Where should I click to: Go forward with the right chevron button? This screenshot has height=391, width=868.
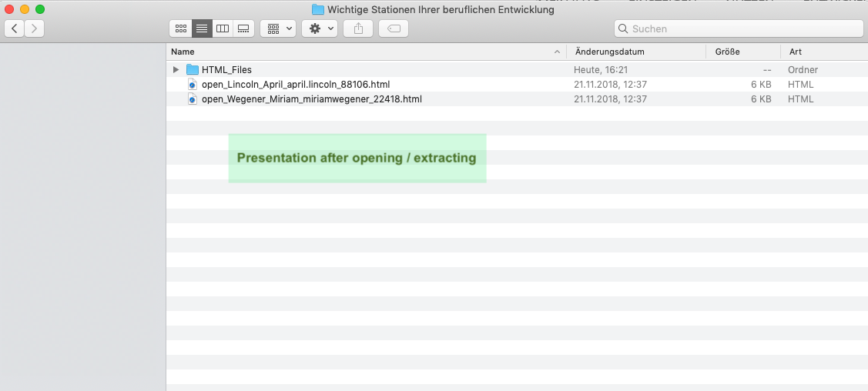pos(34,28)
